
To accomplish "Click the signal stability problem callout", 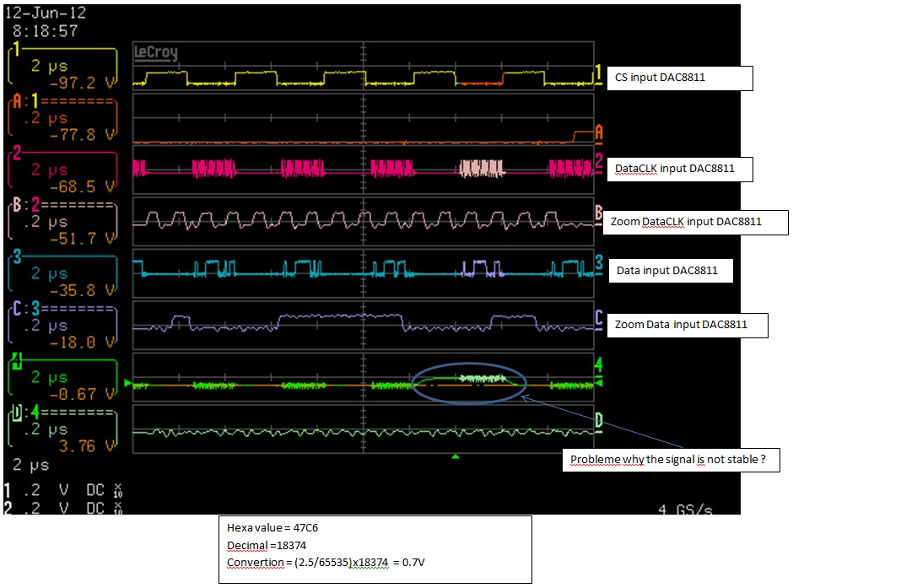I will (672, 460).
